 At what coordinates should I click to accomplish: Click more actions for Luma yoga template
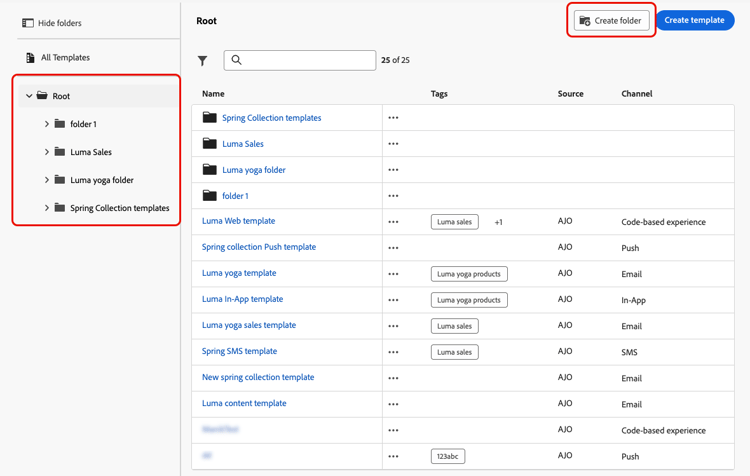click(x=393, y=274)
